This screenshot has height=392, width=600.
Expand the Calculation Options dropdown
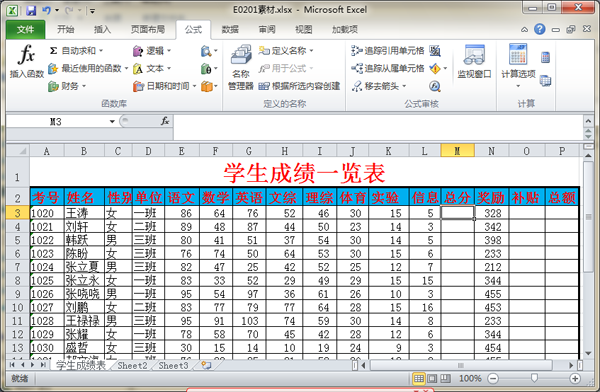(518, 86)
